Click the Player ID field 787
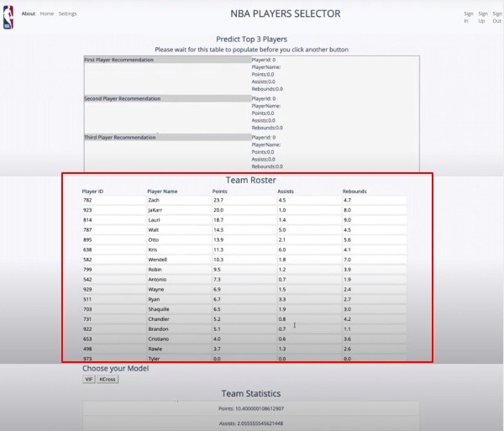504x431 pixels. (114, 230)
